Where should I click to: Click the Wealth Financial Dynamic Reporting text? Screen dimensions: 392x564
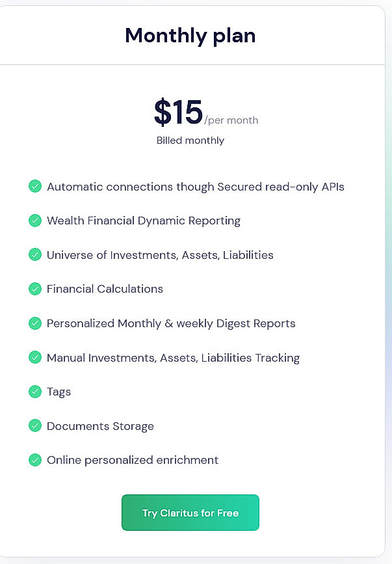[143, 221]
